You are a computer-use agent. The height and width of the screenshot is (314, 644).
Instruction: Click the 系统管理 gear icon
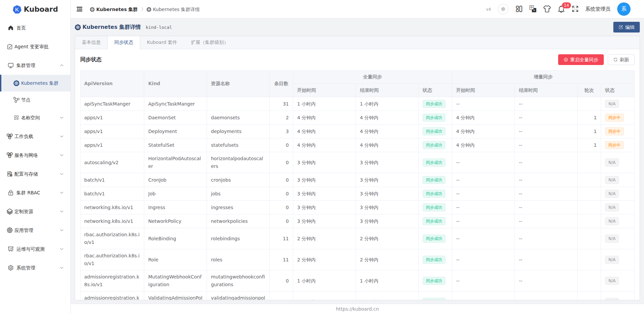coord(11,268)
